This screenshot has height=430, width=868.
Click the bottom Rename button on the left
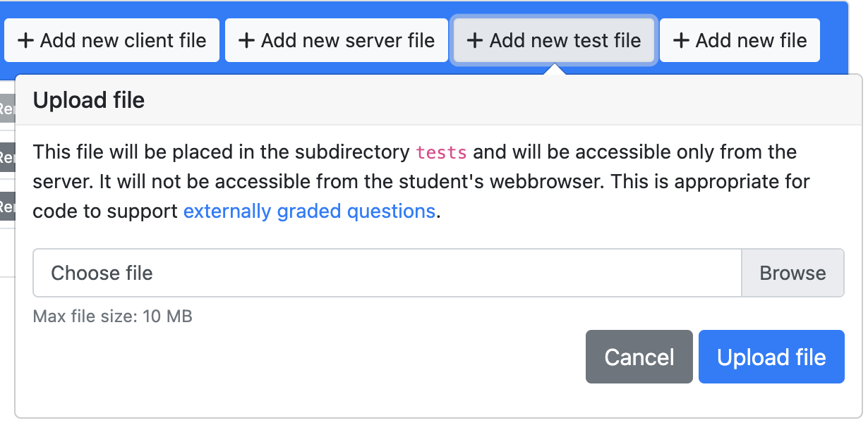pyautogui.click(x=8, y=207)
